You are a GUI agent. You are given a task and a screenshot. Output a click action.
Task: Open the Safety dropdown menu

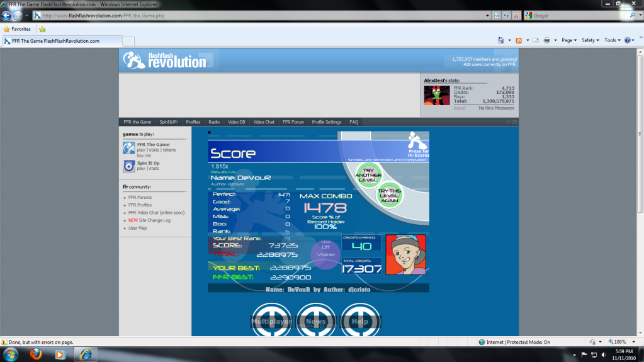pyautogui.click(x=590, y=40)
